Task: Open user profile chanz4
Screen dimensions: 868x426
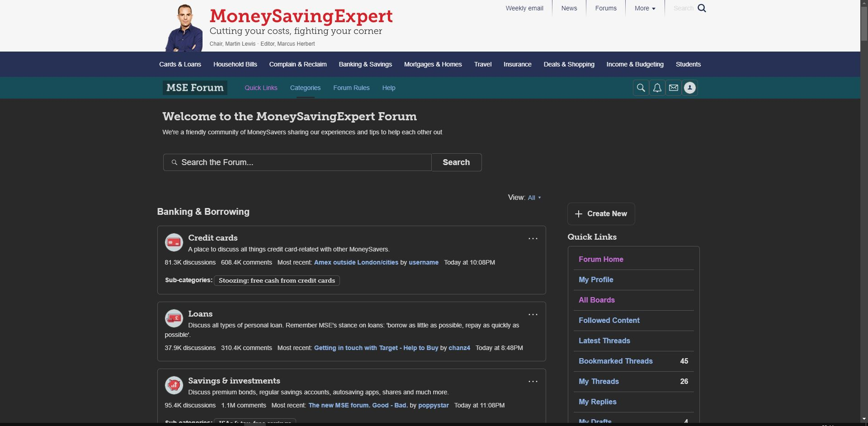Action: point(459,348)
